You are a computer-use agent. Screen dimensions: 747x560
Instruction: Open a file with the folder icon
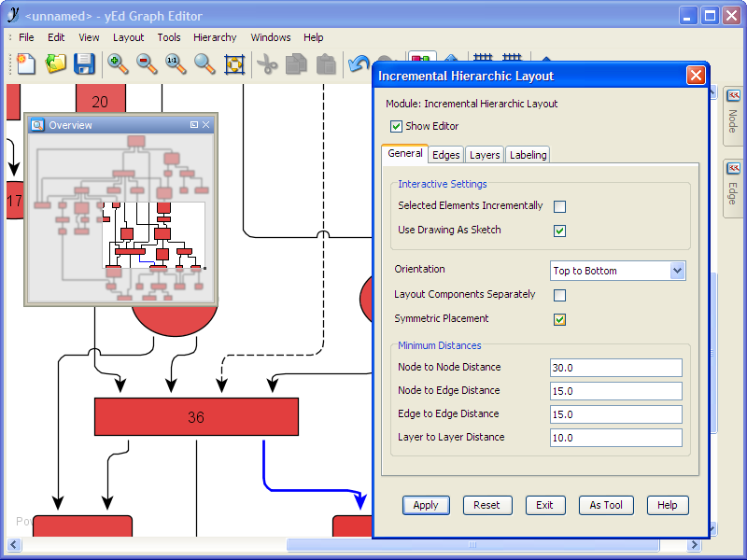coord(55,63)
